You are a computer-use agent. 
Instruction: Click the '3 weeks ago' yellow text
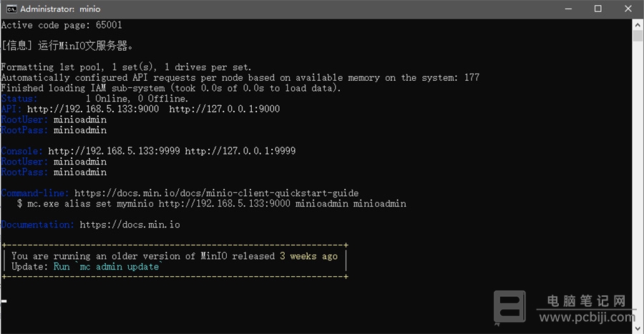tap(309, 257)
